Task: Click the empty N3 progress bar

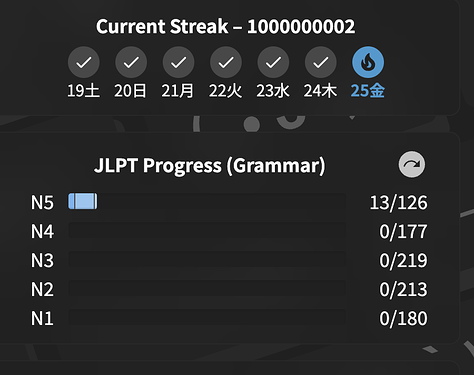Action: point(207,259)
